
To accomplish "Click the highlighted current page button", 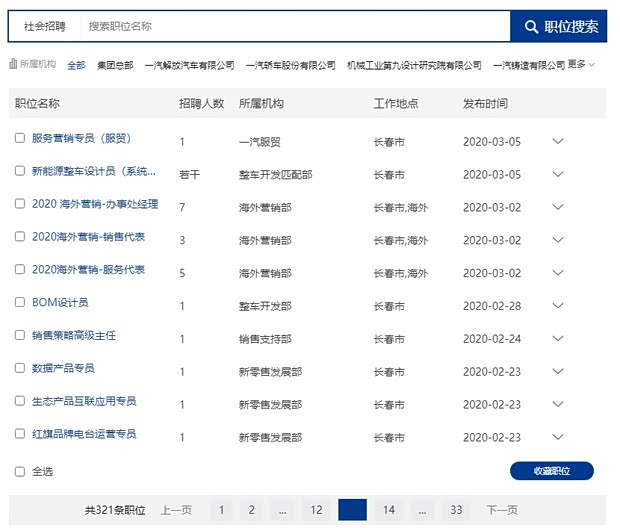I will 352,510.
